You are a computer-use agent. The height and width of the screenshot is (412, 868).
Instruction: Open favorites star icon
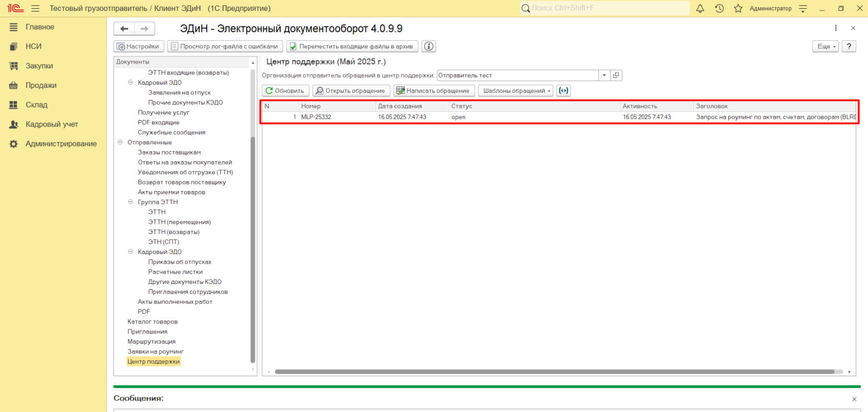pyautogui.click(x=738, y=8)
